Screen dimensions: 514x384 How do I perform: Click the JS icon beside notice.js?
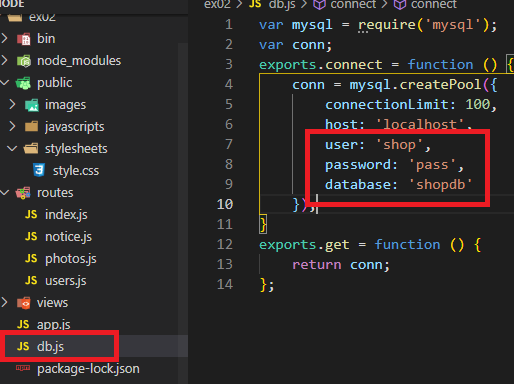tap(31, 236)
